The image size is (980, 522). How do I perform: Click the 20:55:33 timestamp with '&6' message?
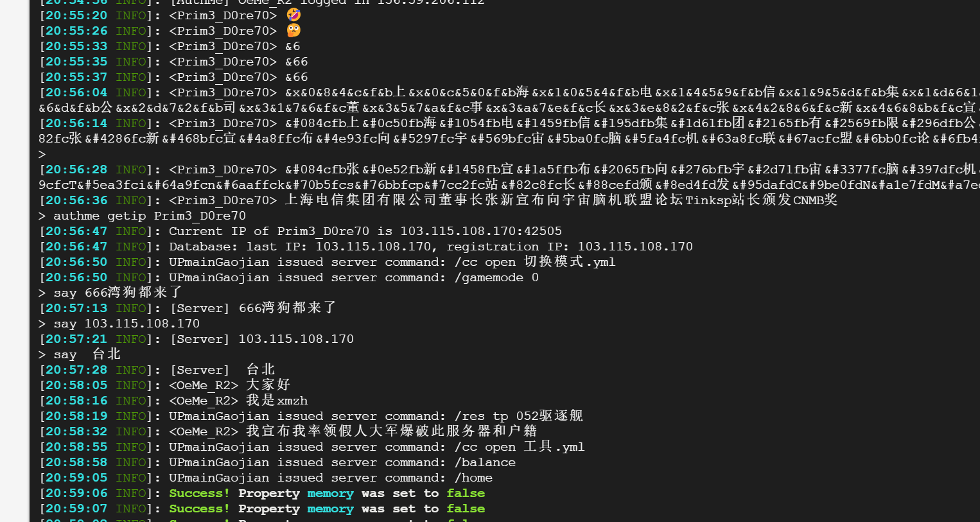click(x=76, y=46)
